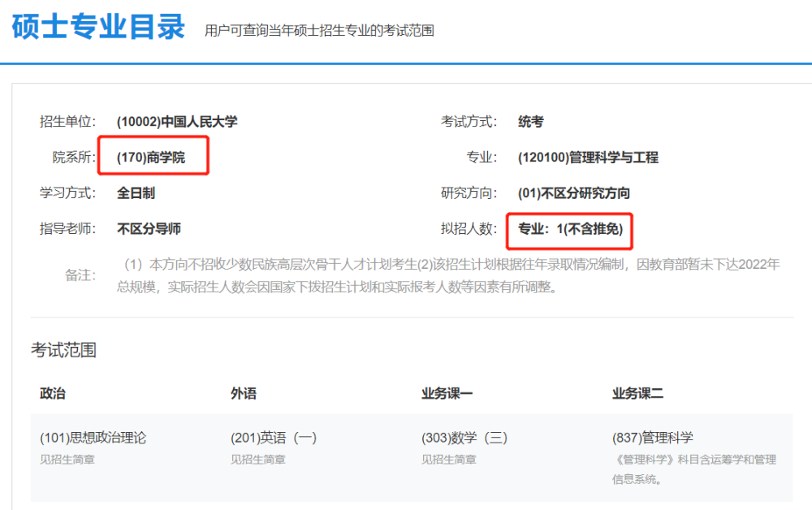
Task: Click the 指导老师 label
Action: pos(68,229)
